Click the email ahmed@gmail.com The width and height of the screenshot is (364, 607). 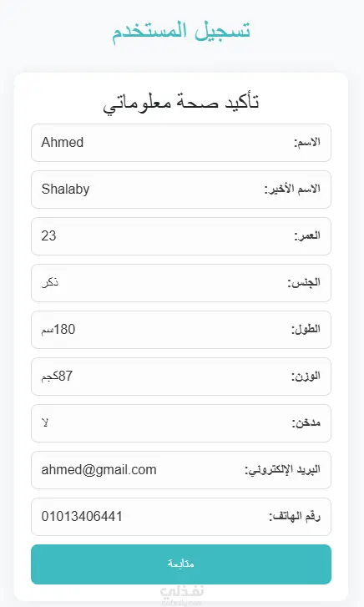[99, 469]
